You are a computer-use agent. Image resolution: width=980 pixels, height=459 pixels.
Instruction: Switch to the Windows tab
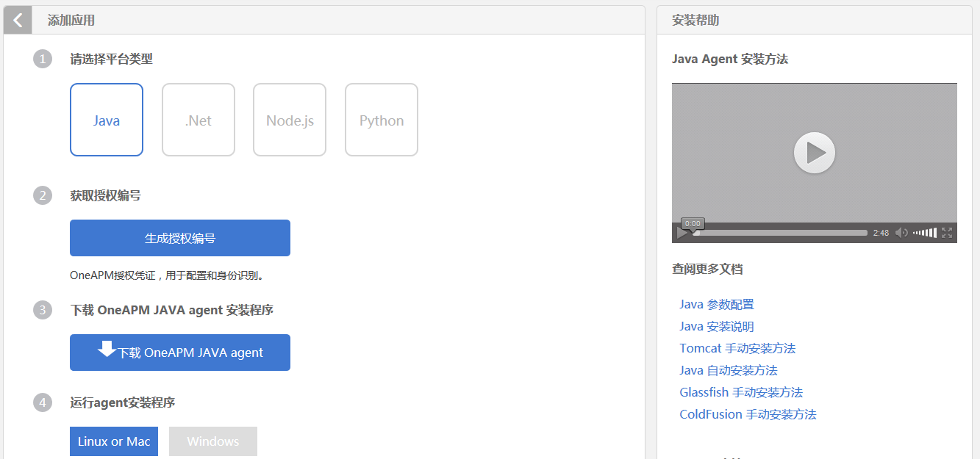click(213, 441)
